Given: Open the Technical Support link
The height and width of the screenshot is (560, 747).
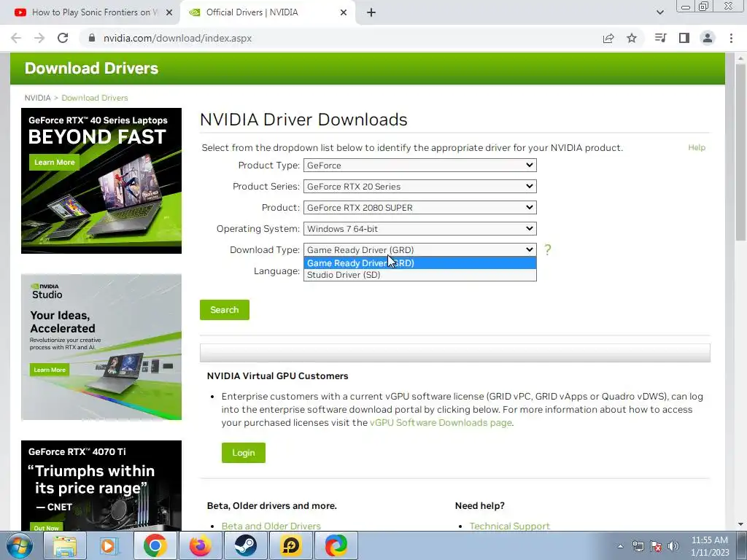Looking at the screenshot, I should [x=509, y=526].
